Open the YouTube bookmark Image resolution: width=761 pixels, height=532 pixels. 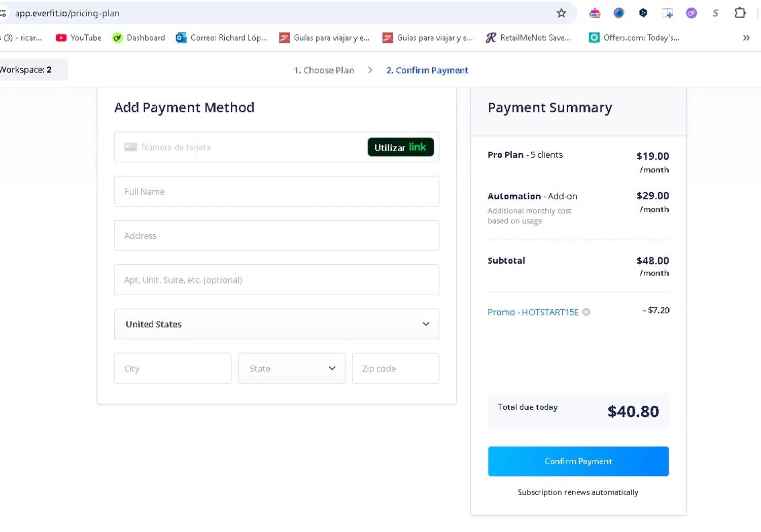(79, 38)
